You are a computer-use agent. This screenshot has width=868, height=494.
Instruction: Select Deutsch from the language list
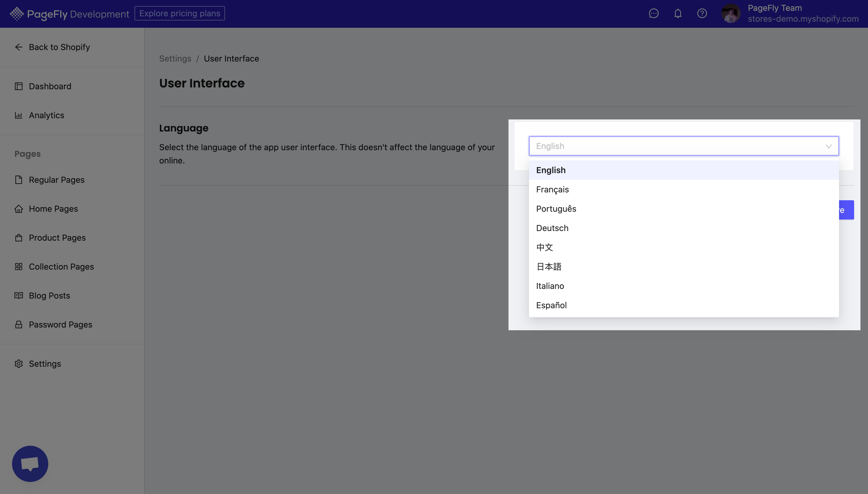click(x=684, y=228)
